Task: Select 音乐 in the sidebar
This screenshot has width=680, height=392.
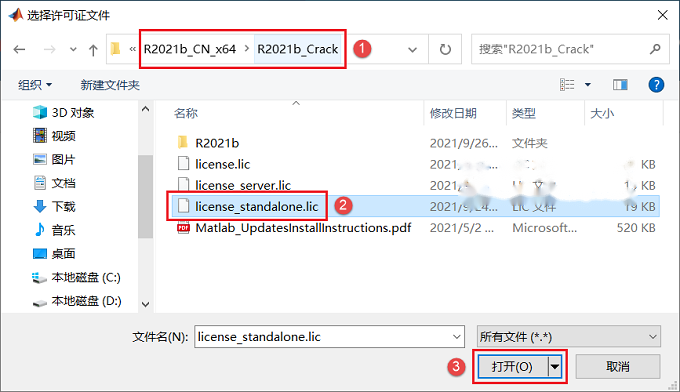Action: (x=54, y=230)
